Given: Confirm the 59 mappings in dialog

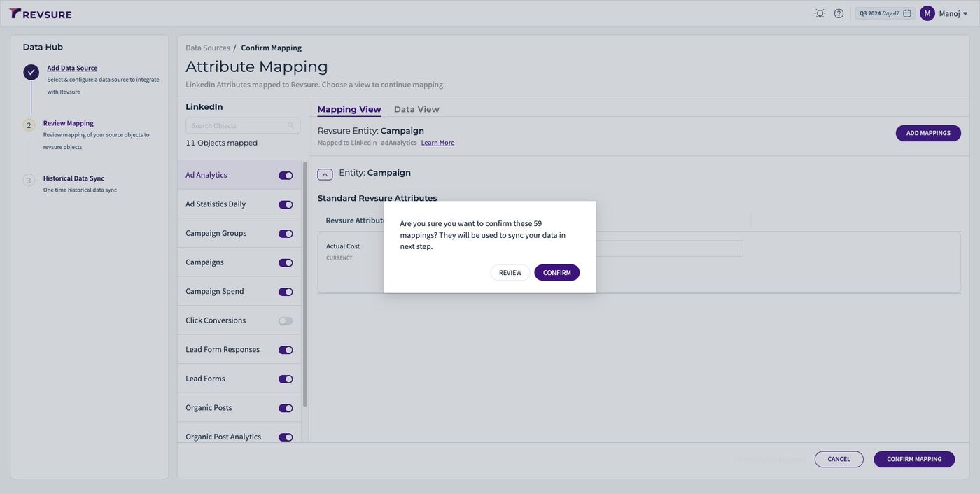Looking at the screenshot, I should 557,273.
